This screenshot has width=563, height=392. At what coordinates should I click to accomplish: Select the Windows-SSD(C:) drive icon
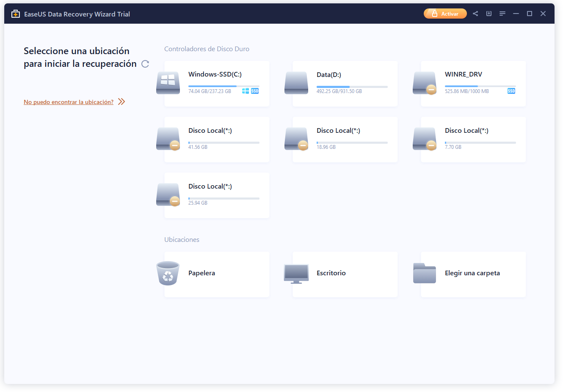tap(168, 83)
